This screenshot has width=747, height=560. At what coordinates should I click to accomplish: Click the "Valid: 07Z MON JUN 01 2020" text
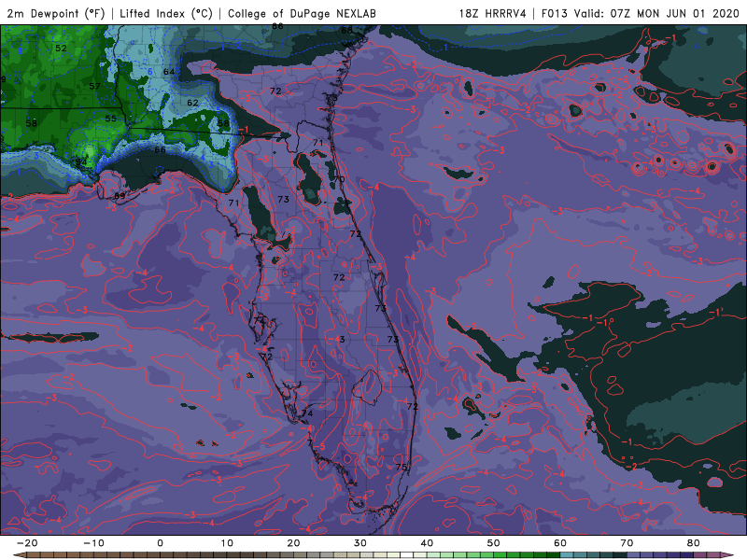click(x=656, y=13)
